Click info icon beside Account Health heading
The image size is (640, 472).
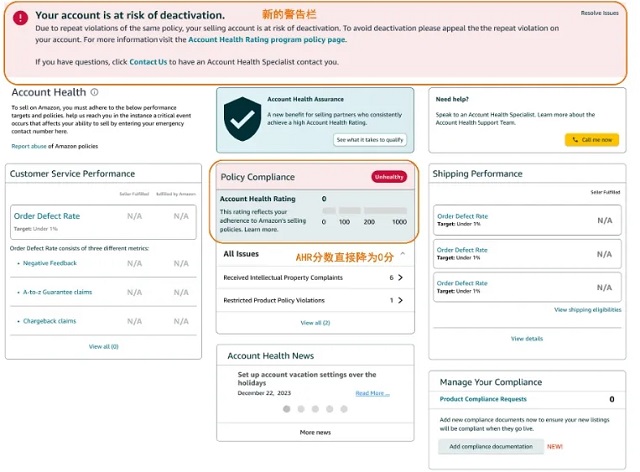point(95,91)
